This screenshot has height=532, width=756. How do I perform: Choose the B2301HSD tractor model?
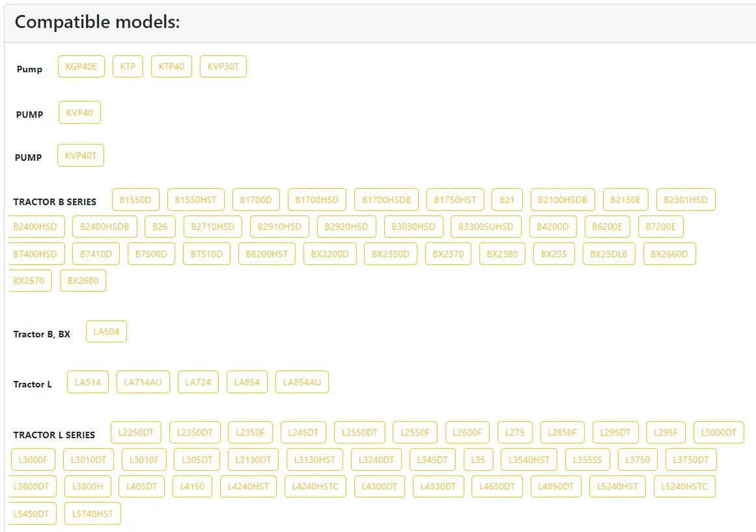686,200
